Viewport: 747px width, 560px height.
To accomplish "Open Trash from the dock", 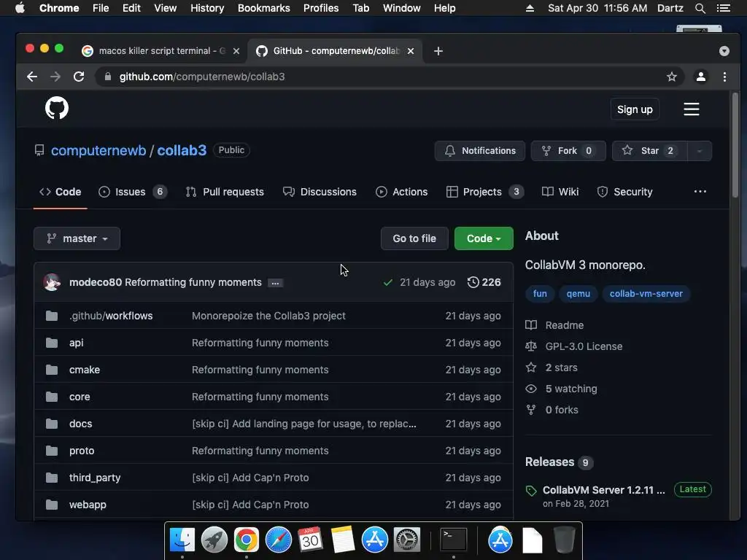I will coord(564,540).
